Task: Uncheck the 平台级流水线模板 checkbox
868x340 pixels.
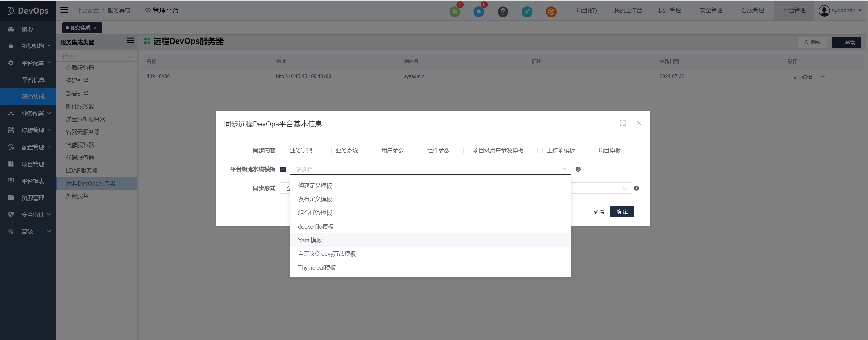Action: click(x=283, y=169)
